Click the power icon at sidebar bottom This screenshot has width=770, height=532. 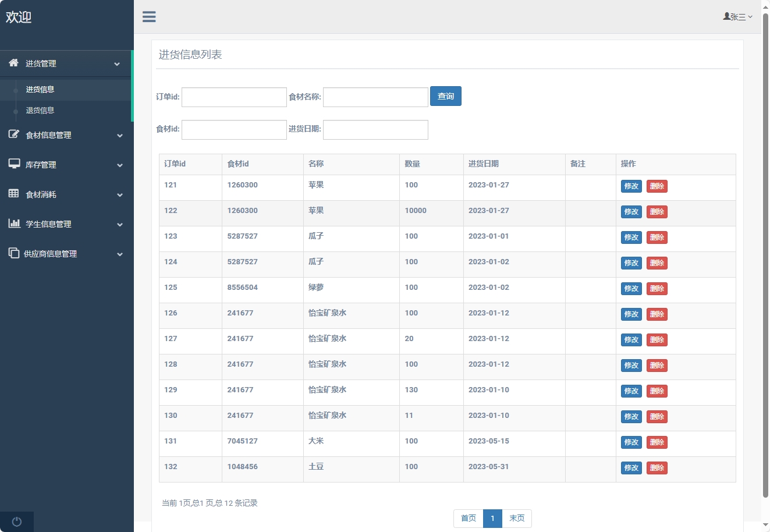(x=17, y=522)
